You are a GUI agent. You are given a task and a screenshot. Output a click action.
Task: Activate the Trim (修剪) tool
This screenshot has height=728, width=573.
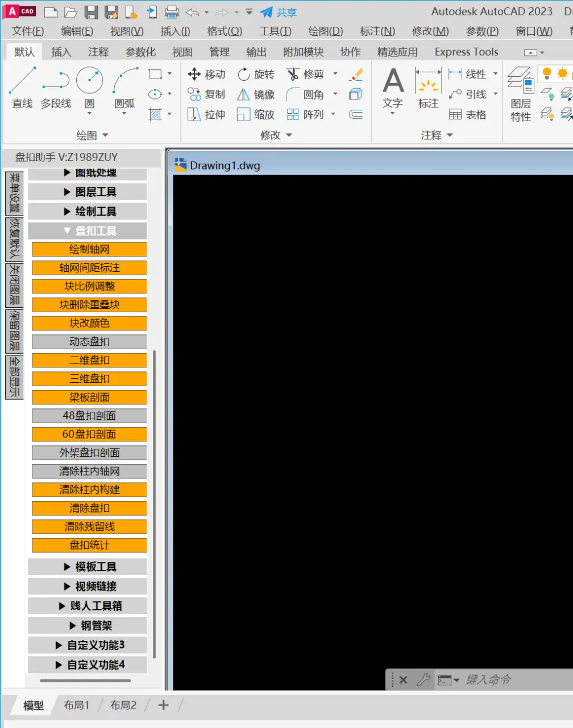point(305,74)
